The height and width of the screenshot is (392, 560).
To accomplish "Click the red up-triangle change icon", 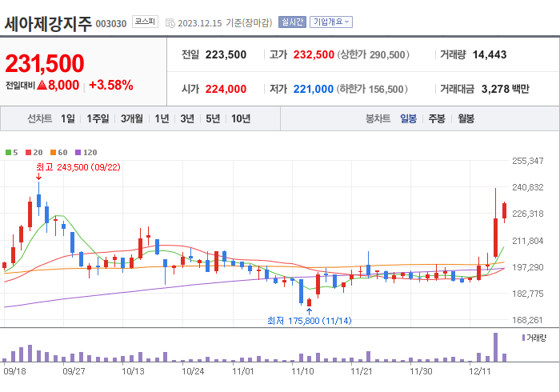I will coord(42,85).
